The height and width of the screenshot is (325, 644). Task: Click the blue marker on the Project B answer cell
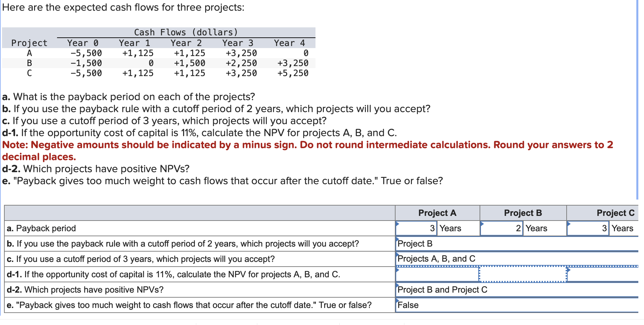397,238
